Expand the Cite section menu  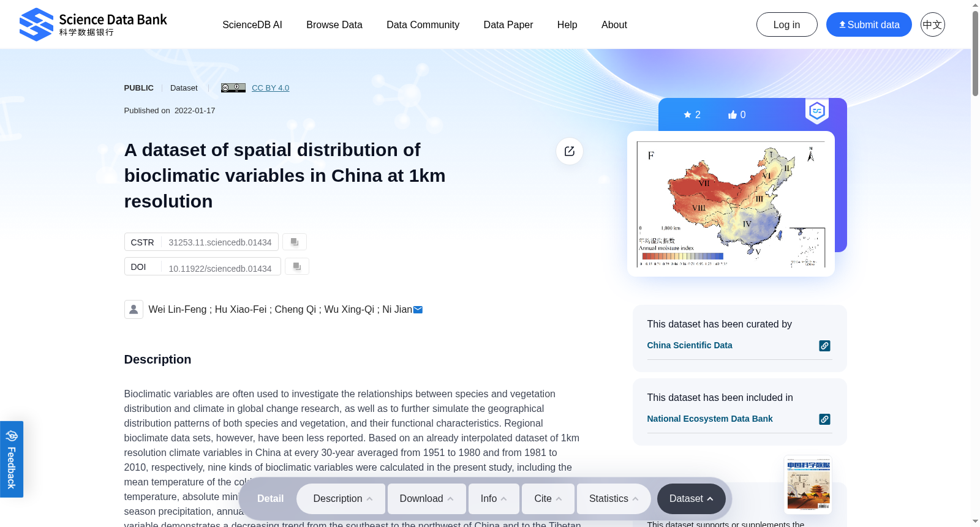548,499
